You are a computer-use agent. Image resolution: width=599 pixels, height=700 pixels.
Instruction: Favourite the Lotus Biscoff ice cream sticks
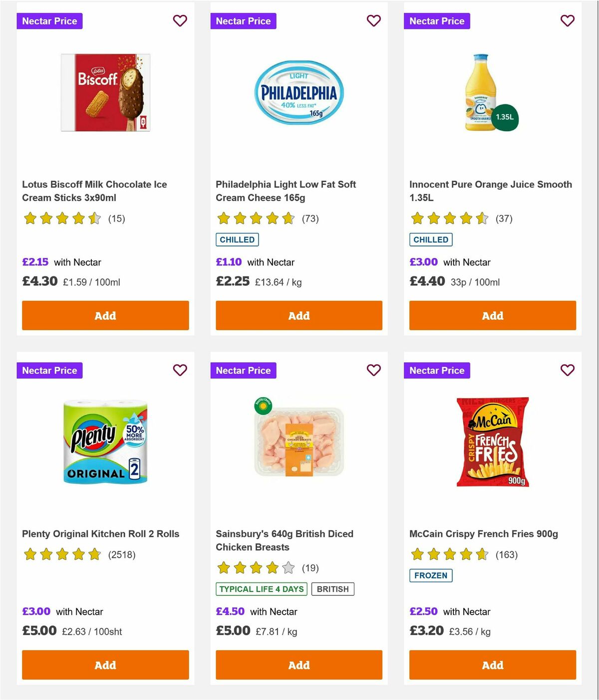coord(180,21)
